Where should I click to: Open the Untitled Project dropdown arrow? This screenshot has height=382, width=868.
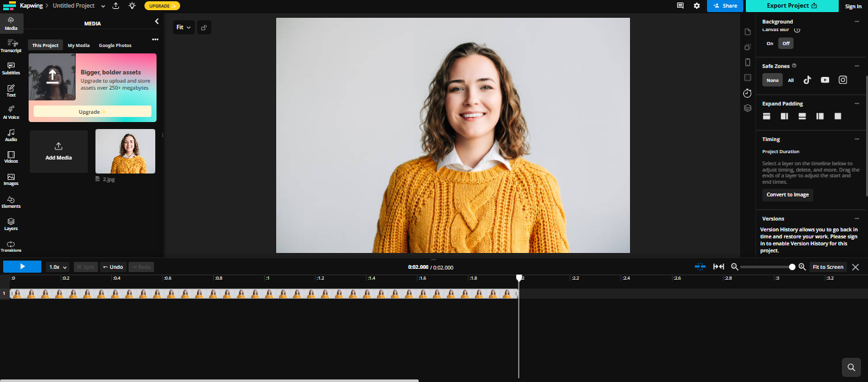click(x=103, y=6)
